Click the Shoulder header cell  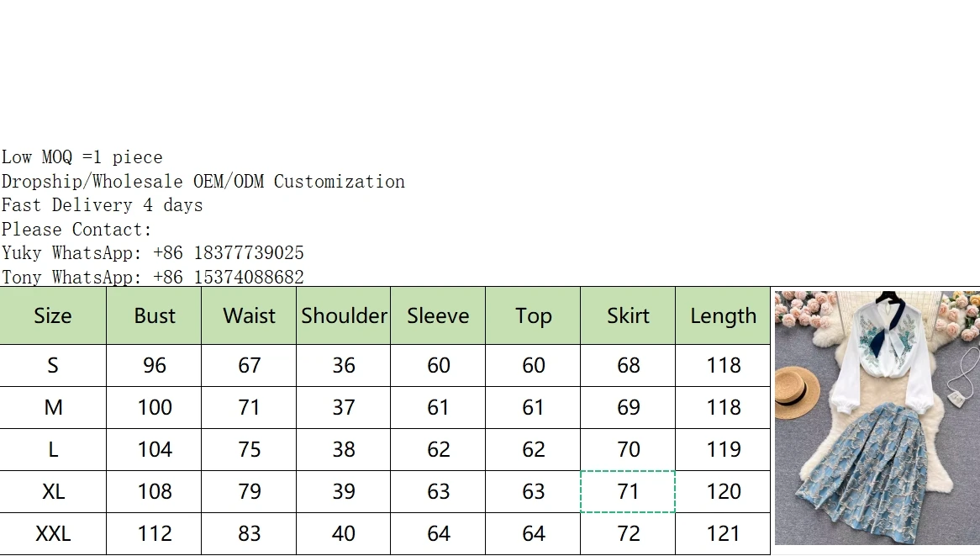pos(344,315)
